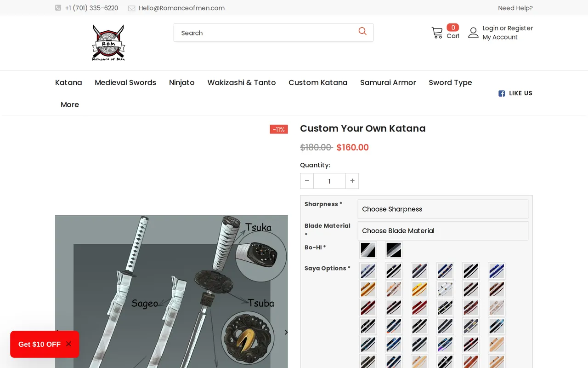
Task: Click the Quantity: label
Action: (315, 165)
